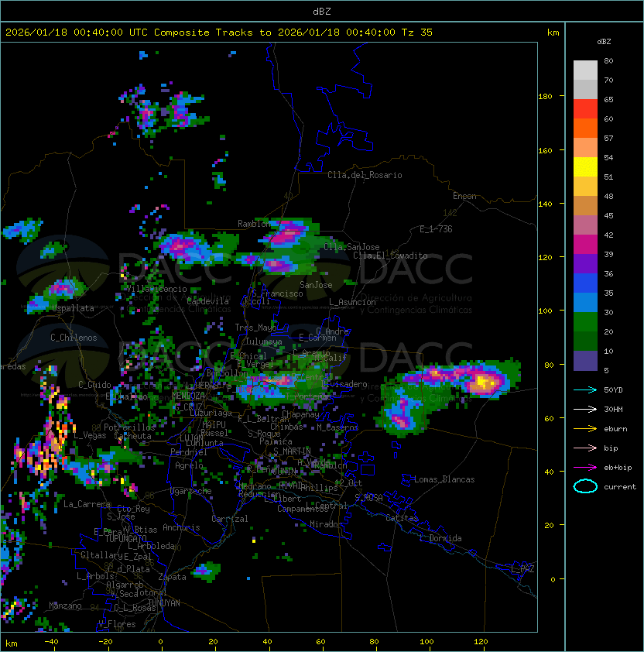Click the 'TUNUYAN' map label
Viewport: 644px width, 652px height.
[x=164, y=602]
